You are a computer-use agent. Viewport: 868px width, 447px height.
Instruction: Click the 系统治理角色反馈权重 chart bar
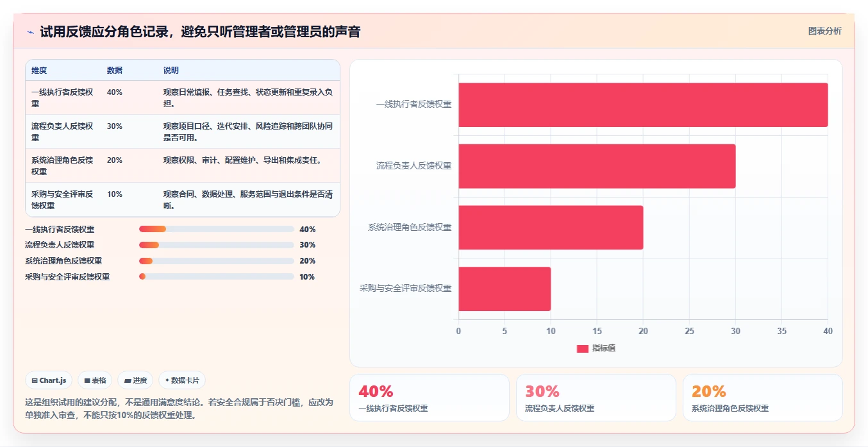pyautogui.click(x=551, y=228)
